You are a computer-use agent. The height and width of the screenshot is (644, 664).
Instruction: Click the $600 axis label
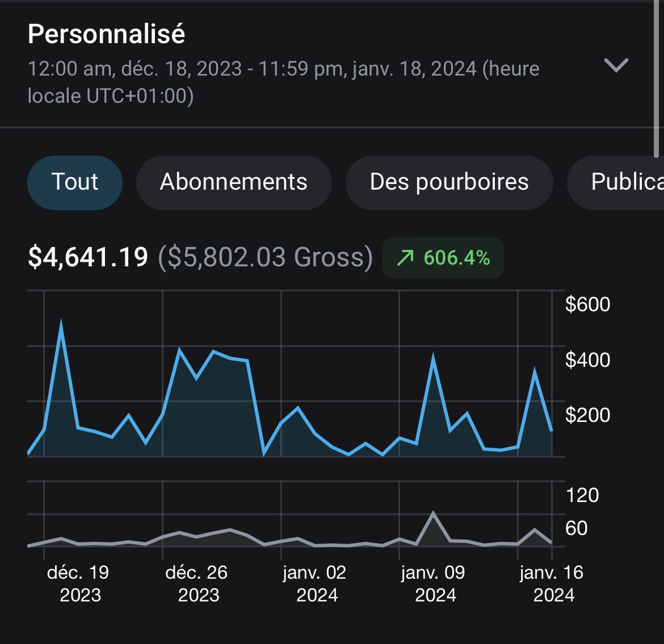[x=588, y=304]
